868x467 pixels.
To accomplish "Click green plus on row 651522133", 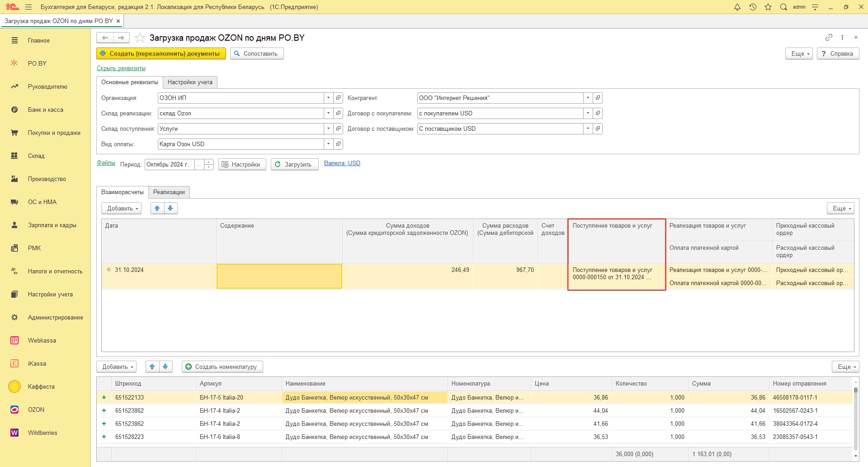I will click(x=104, y=397).
